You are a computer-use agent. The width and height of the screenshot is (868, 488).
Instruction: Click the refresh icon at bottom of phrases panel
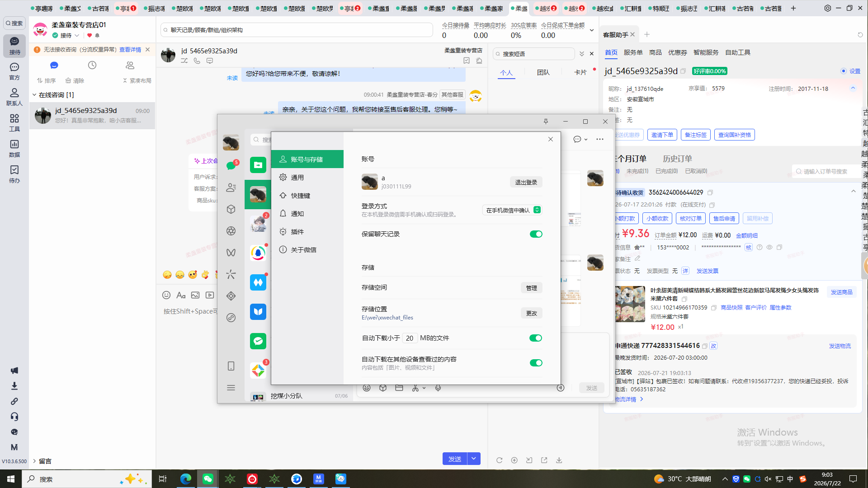pyautogui.click(x=499, y=460)
